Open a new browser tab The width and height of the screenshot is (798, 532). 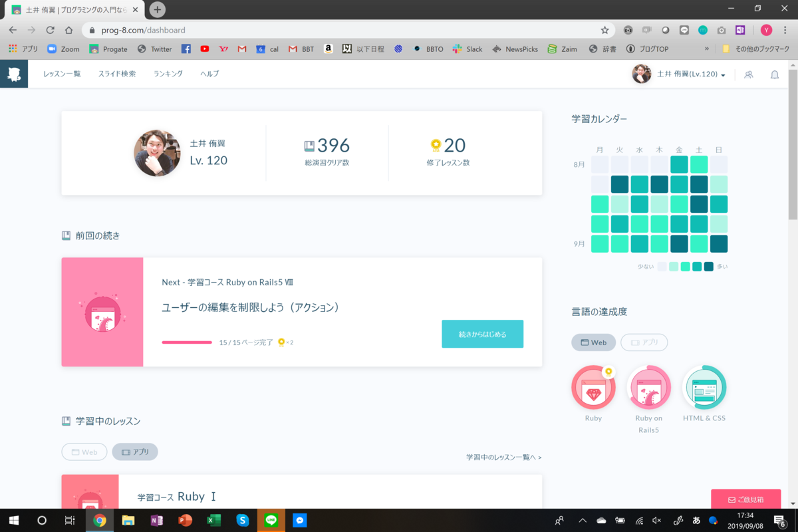157,9
